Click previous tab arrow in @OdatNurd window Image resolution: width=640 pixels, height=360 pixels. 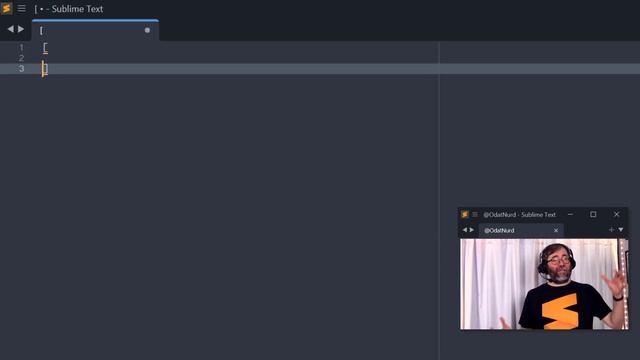tap(464, 230)
